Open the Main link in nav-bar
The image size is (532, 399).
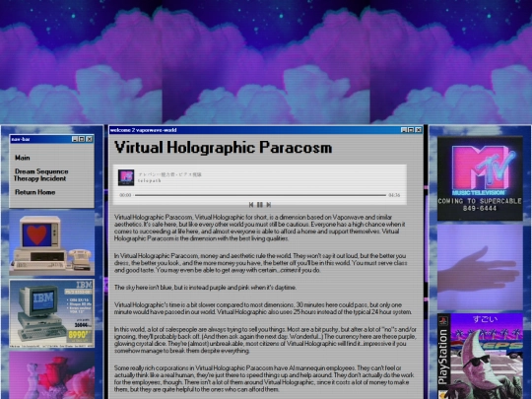coord(23,158)
